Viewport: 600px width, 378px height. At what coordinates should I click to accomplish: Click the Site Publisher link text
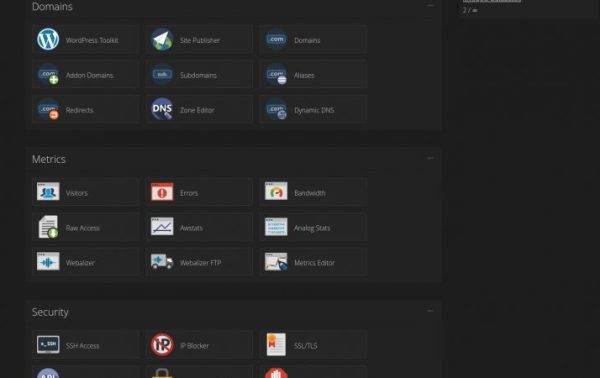(x=200, y=40)
